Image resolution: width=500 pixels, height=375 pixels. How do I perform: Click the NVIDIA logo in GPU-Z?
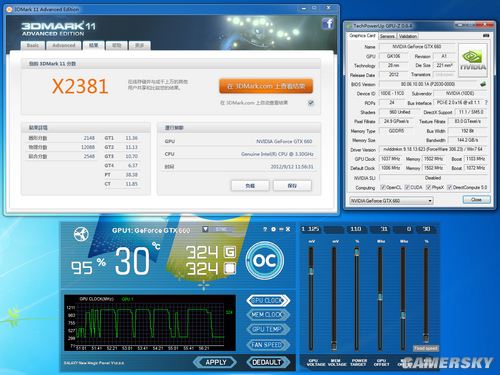click(x=473, y=60)
